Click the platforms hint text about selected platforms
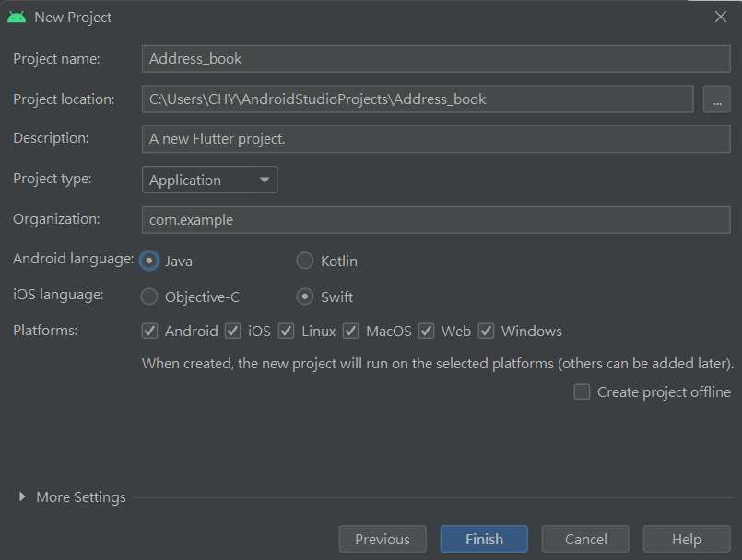Screen dimensions: 742x560 point(438,364)
